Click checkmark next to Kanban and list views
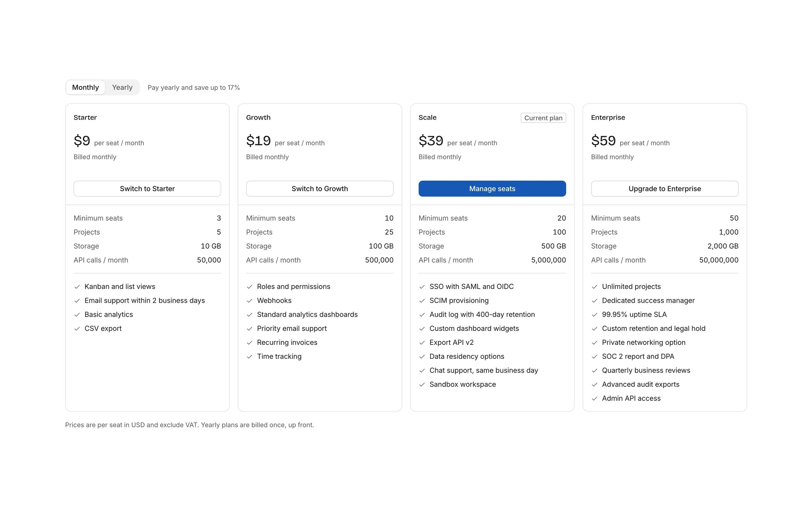Screen dimensions: 812x508 point(77,287)
